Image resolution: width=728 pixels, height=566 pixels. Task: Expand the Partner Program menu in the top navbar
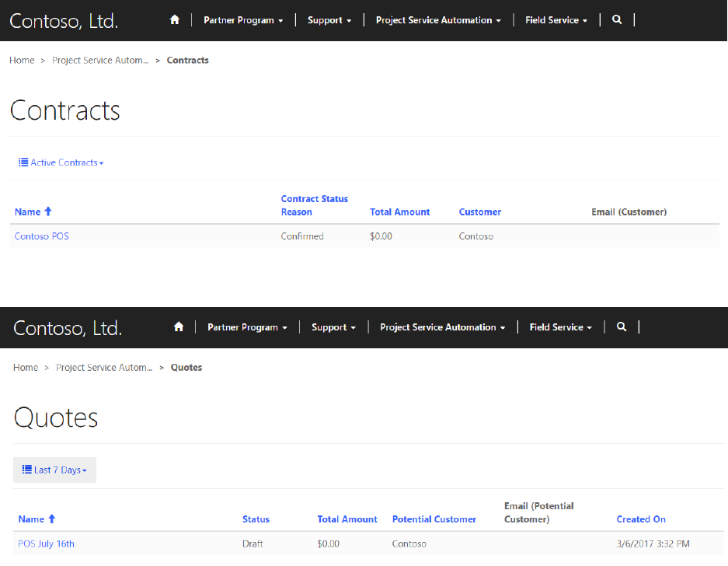coord(243,20)
